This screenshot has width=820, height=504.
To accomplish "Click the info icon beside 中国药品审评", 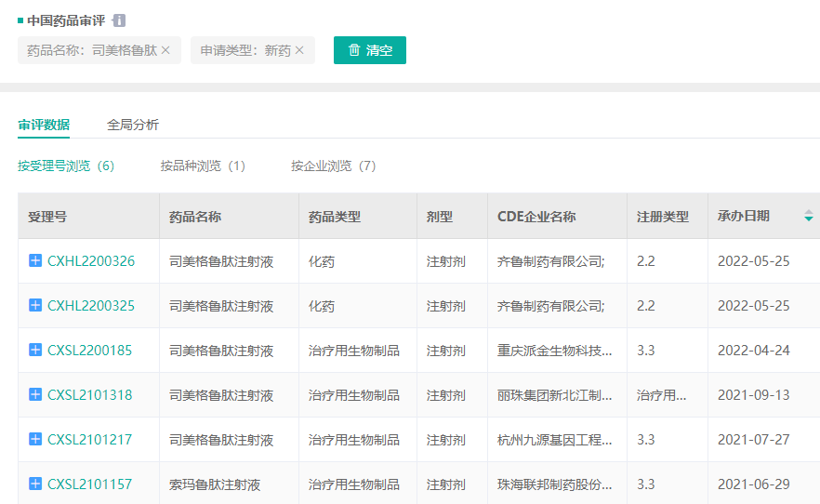I will [119, 20].
